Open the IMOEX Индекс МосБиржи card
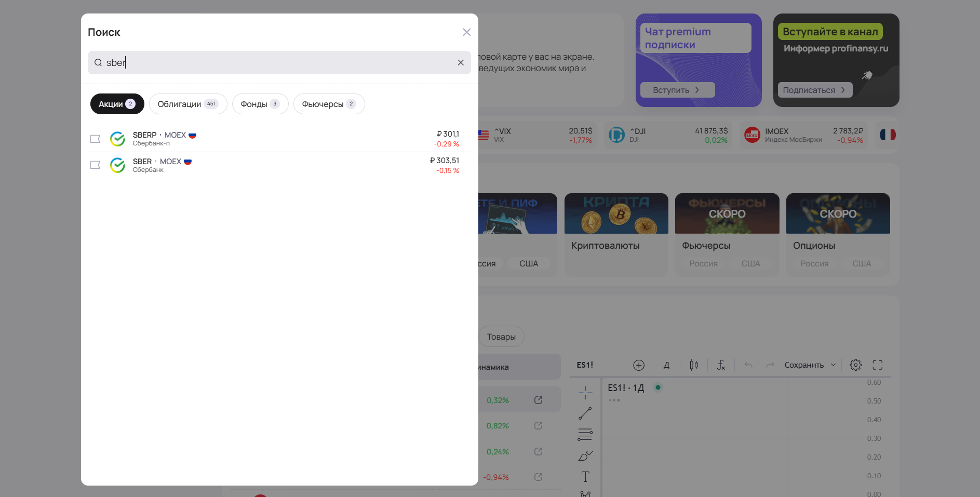This screenshot has height=497, width=980. pos(803,135)
